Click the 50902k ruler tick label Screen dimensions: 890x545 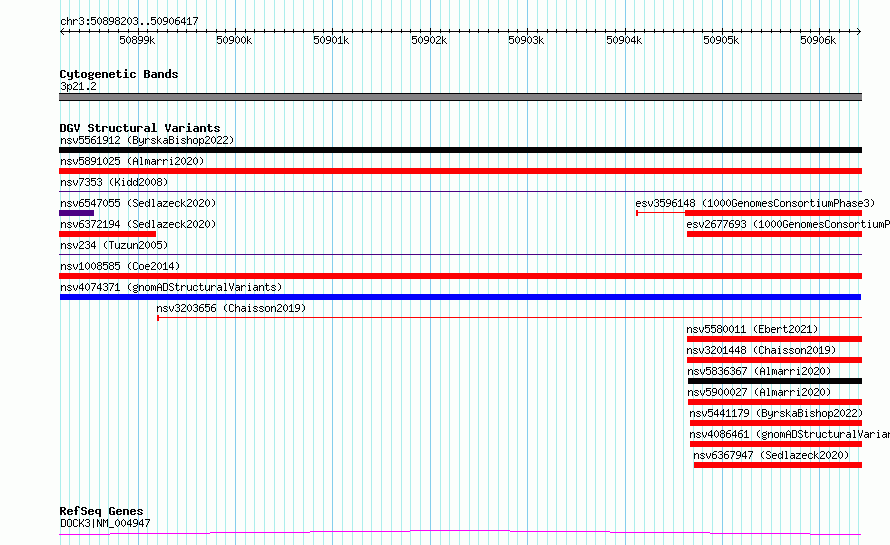pos(429,40)
